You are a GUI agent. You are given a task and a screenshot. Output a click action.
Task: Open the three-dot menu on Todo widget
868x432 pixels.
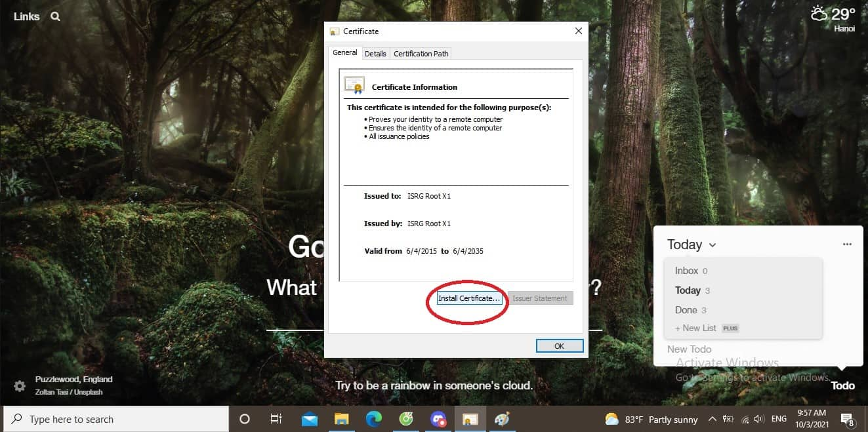(847, 243)
